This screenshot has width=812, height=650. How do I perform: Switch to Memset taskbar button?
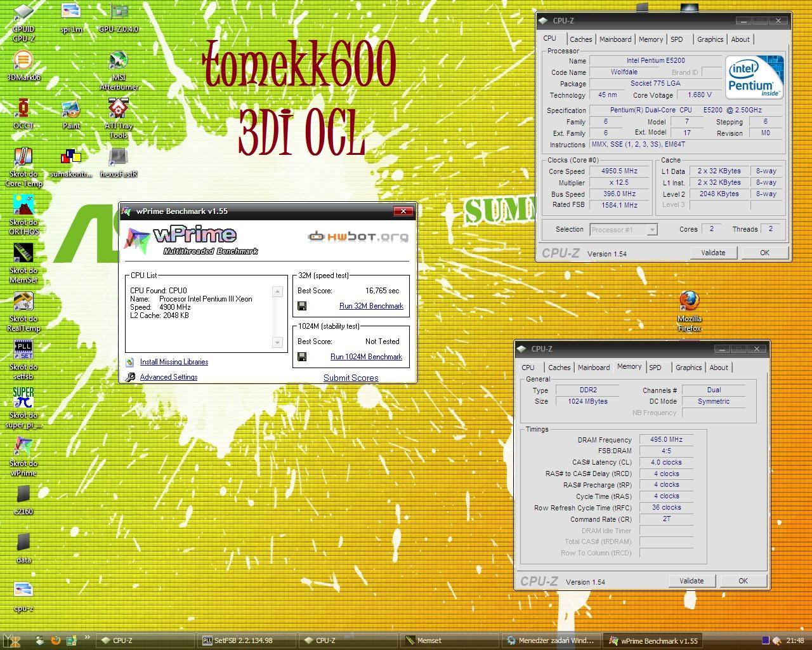[x=450, y=640]
